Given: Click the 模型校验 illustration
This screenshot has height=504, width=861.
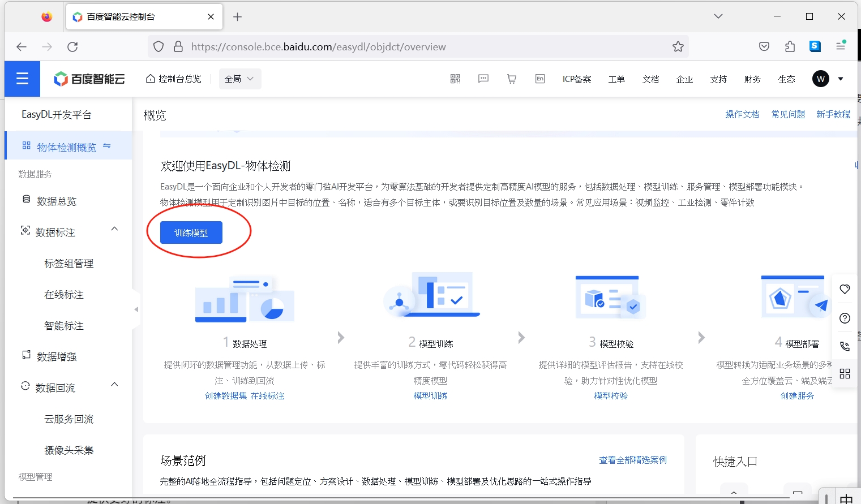Looking at the screenshot, I should click(610, 297).
